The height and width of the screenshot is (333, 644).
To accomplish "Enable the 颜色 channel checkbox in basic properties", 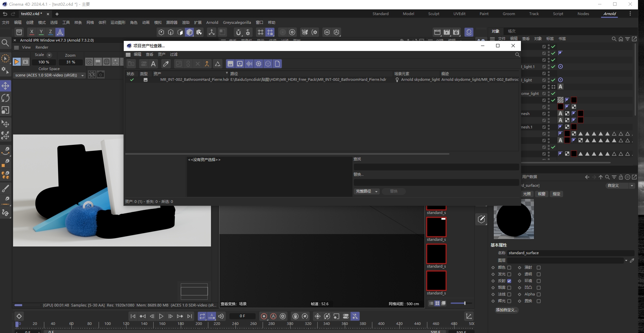I will 509,268.
